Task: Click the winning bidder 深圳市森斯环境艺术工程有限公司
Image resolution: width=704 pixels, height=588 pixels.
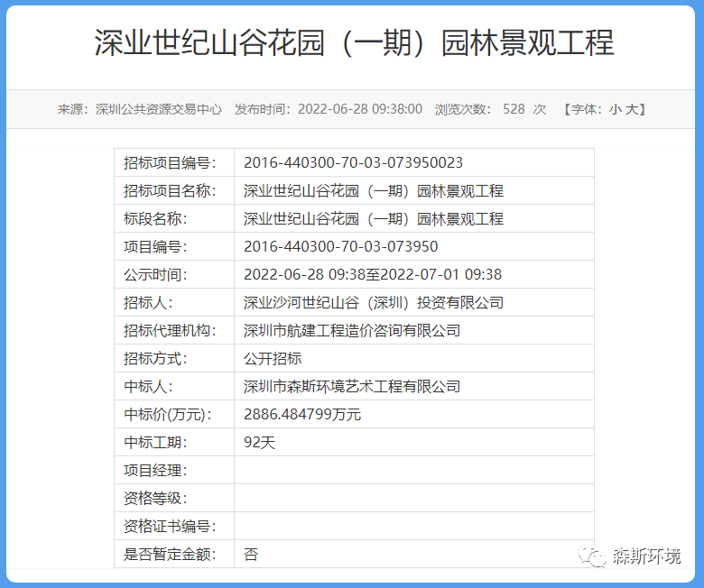Action: click(x=351, y=387)
